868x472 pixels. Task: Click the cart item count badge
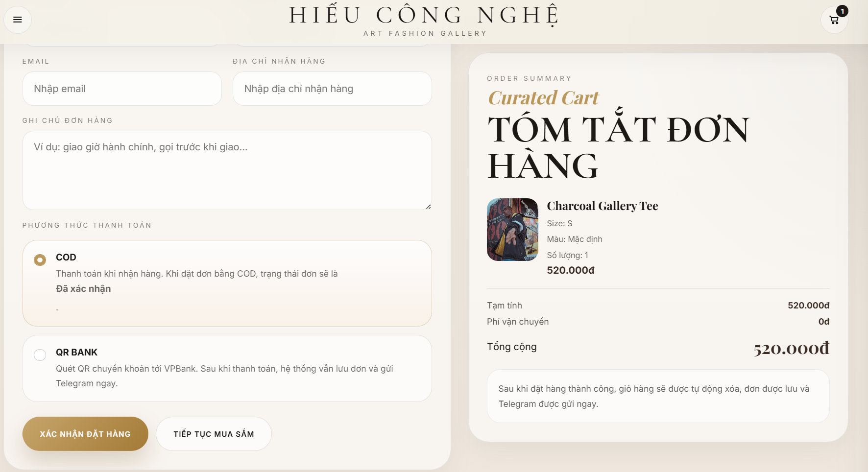(842, 10)
